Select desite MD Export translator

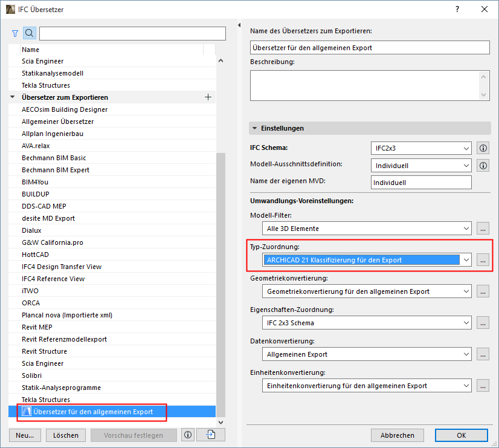pos(112,218)
